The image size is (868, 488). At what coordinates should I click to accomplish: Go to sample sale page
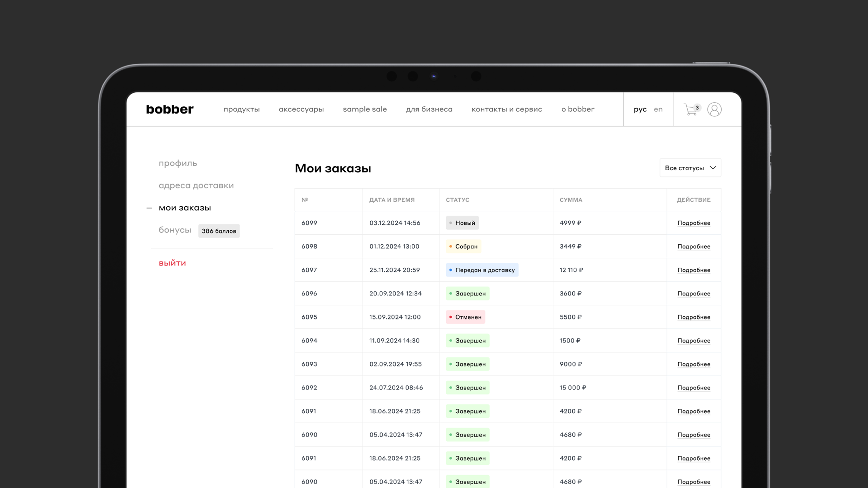tap(365, 109)
